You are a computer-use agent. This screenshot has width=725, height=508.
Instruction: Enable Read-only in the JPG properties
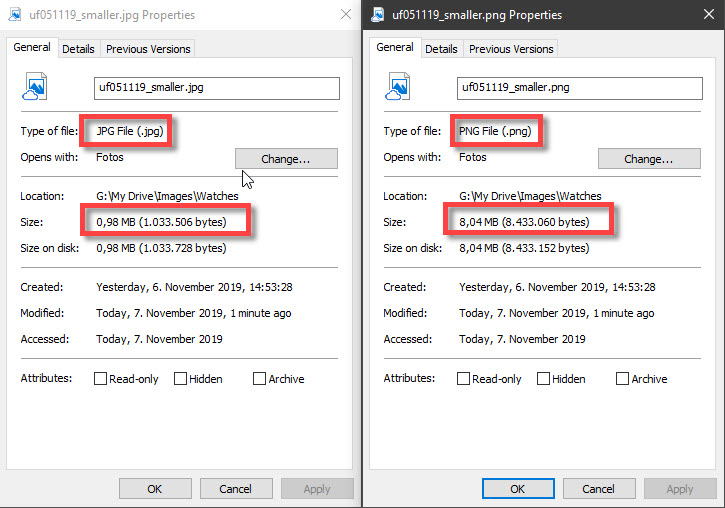point(101,379)
